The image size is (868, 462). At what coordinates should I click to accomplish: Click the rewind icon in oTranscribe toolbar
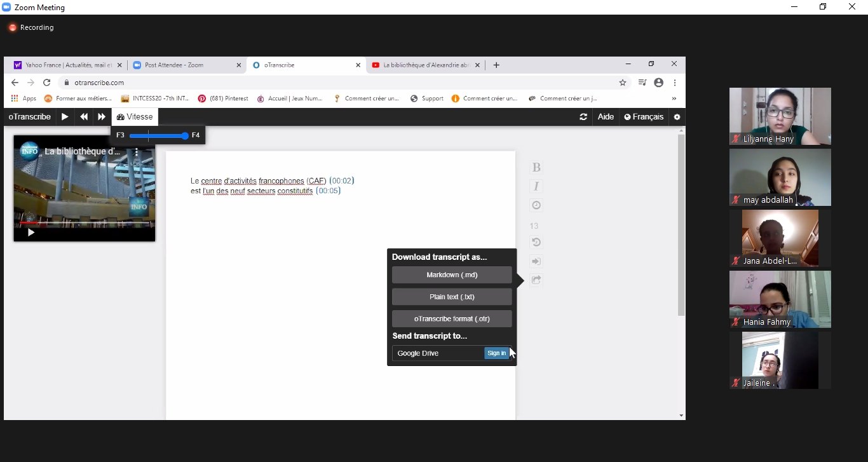pos(84,117)
